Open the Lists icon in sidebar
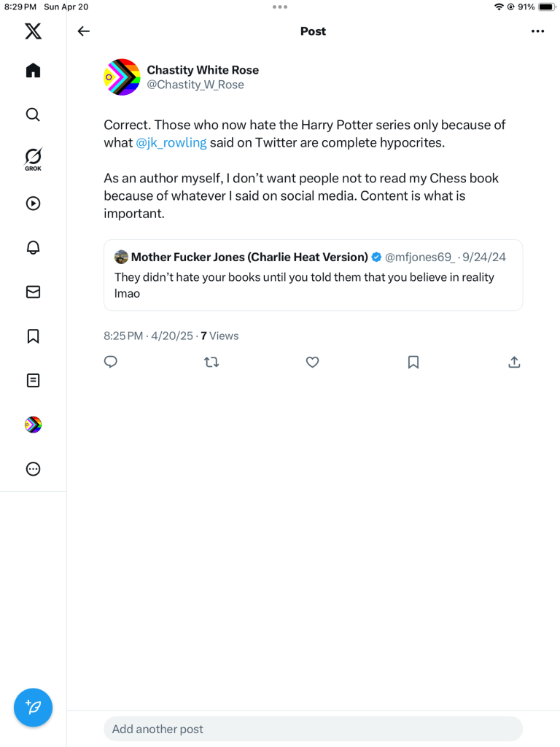560x747 pixels. pos(33,380)
